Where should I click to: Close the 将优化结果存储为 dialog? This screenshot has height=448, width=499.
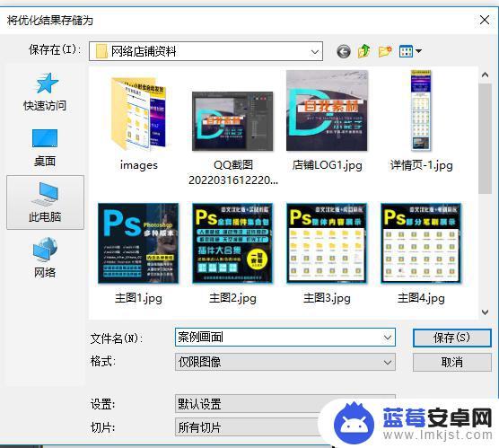click(485, 20)
